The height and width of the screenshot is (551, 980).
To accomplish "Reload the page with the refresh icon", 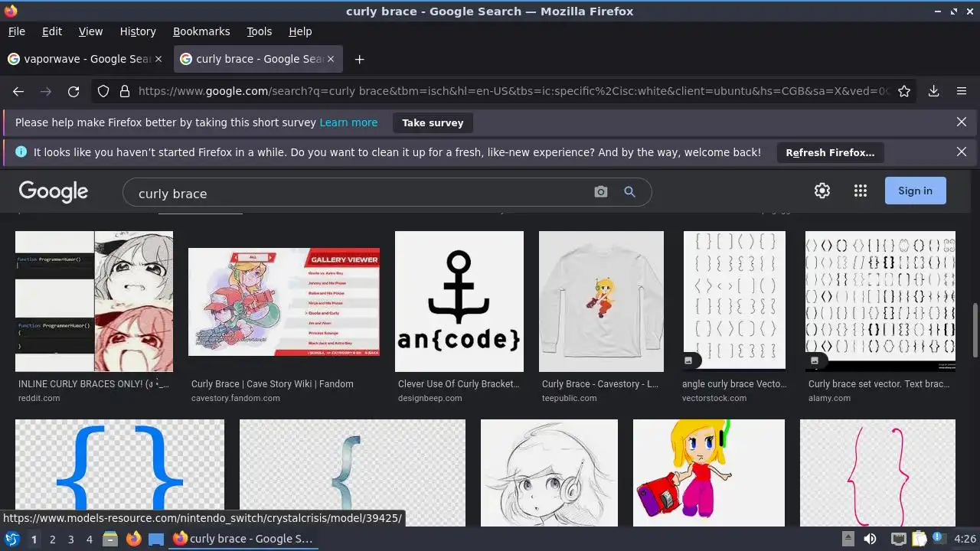I will coord(73,91).
